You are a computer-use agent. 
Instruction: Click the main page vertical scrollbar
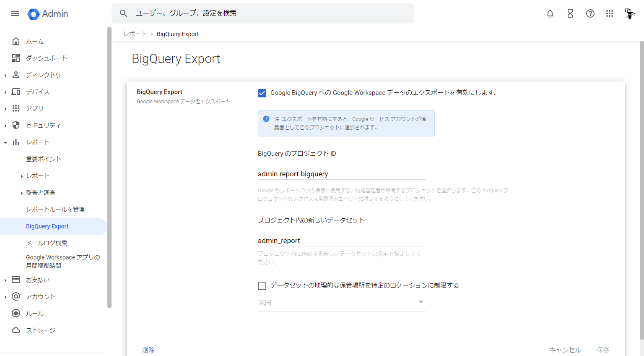pos(641,190)
